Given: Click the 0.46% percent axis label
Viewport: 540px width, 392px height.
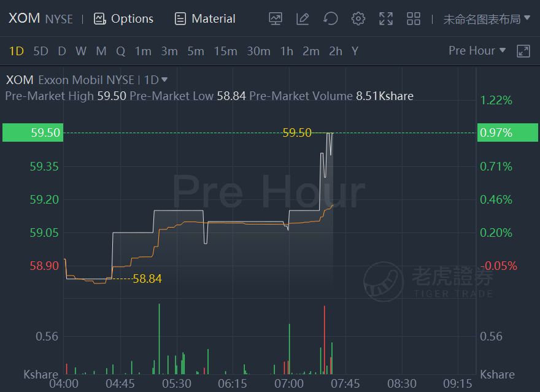Looking at the screenshot, I should coord(496,199).
